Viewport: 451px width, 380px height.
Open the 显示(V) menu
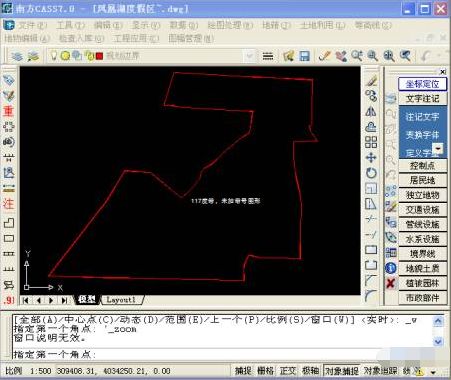tap(146, 25)
